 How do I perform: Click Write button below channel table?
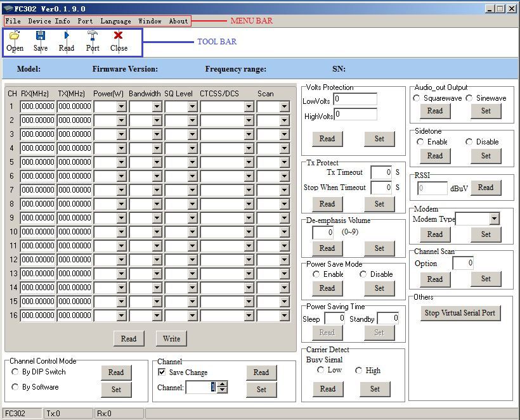pos(171,338)
